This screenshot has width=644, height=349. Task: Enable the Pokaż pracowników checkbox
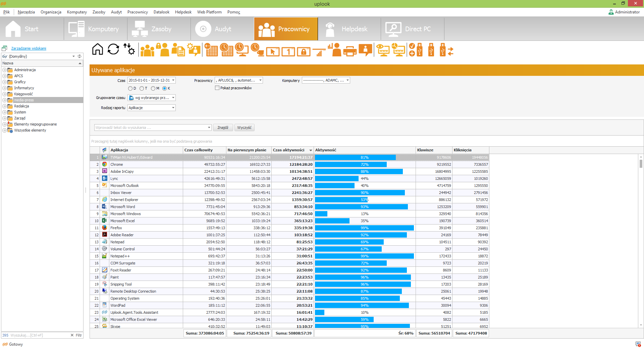[x=217, y=88]
